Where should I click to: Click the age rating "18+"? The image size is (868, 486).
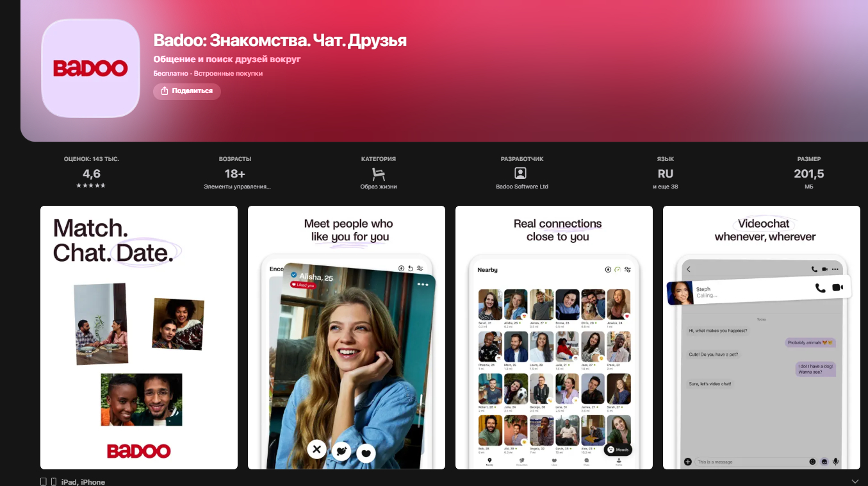point(235,174)
